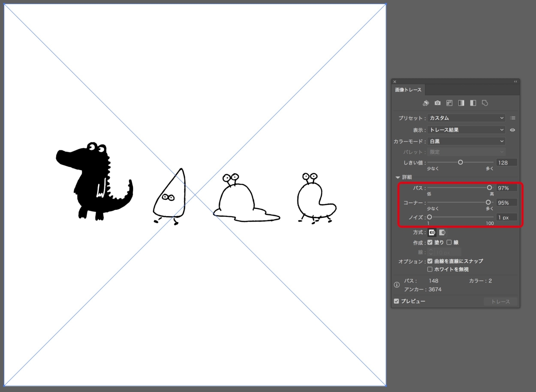Select the Outline preset icon
Screen dimensions: 536x392
coord(485,103)
